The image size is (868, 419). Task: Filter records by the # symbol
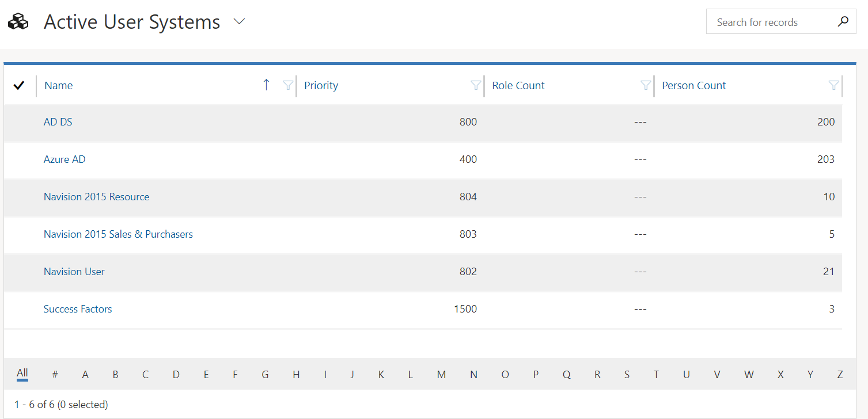(x=55, y=375)
